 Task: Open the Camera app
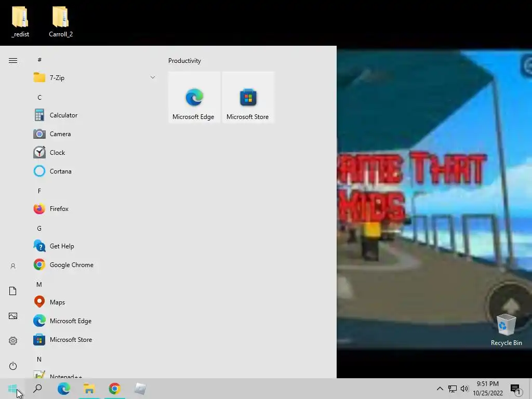95,134
